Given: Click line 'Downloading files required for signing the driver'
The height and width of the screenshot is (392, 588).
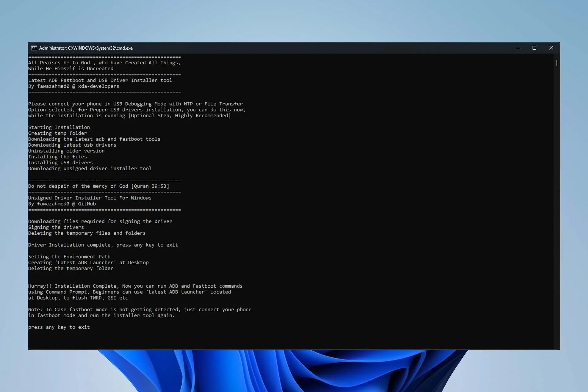Looking at the screenshot, I should coord(100,221).
